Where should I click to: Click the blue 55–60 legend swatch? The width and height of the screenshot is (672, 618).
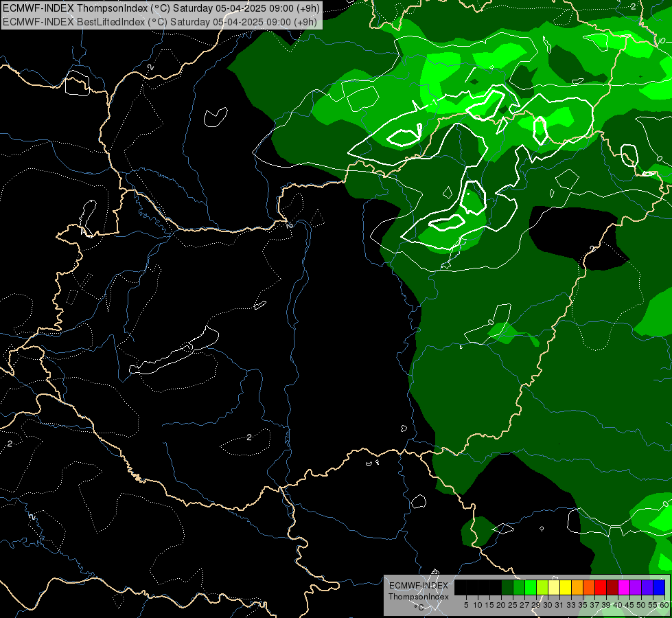pyautogui.click(x=659, y=587)
